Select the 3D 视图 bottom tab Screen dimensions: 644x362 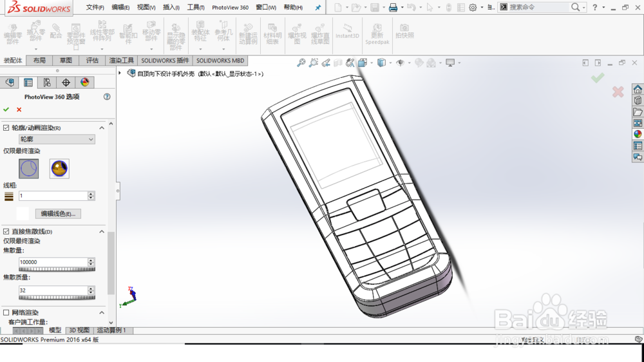(x=79, y=330)
